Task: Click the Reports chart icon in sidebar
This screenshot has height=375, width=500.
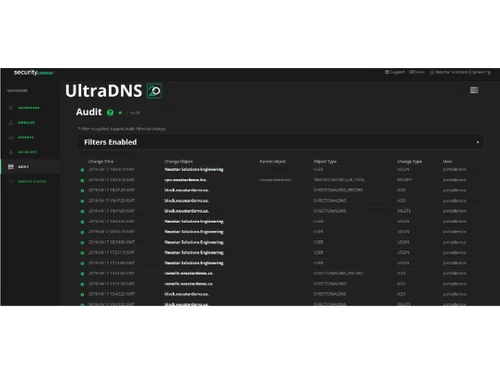Action: (x=11, y=137)
